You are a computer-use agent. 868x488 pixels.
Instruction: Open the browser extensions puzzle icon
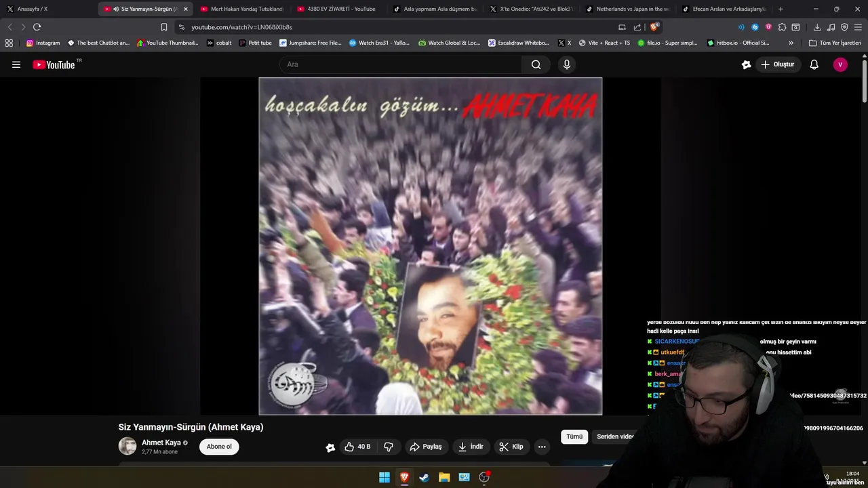pos(782,27)
